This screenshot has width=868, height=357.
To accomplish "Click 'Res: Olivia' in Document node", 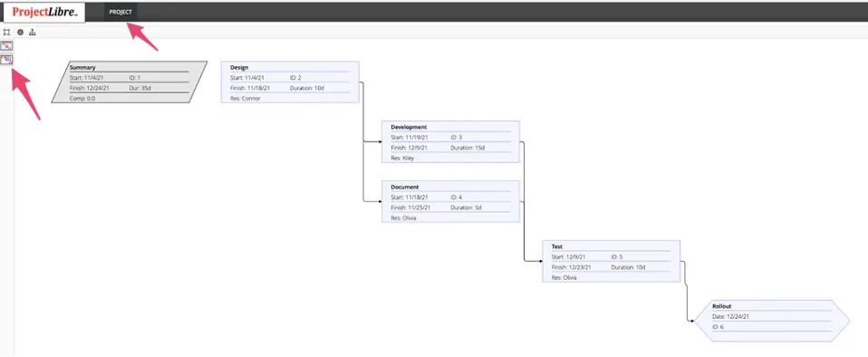I will pyautogui.click(x=403, y=218).
